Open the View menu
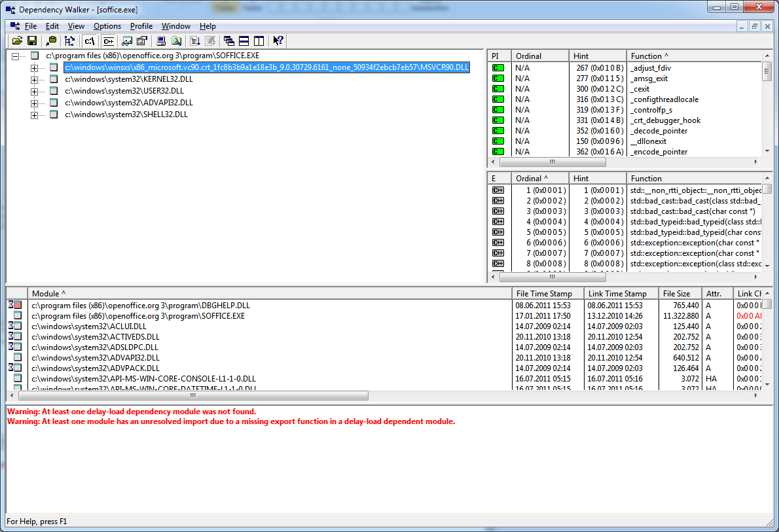This screenshot has height=532, width=779. [x=76, y=26]
